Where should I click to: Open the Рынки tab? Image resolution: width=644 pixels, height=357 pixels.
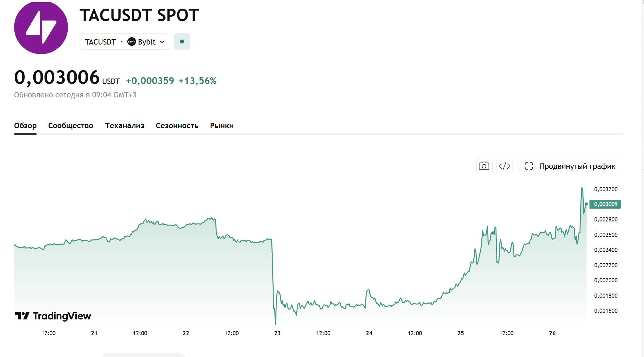222,126
